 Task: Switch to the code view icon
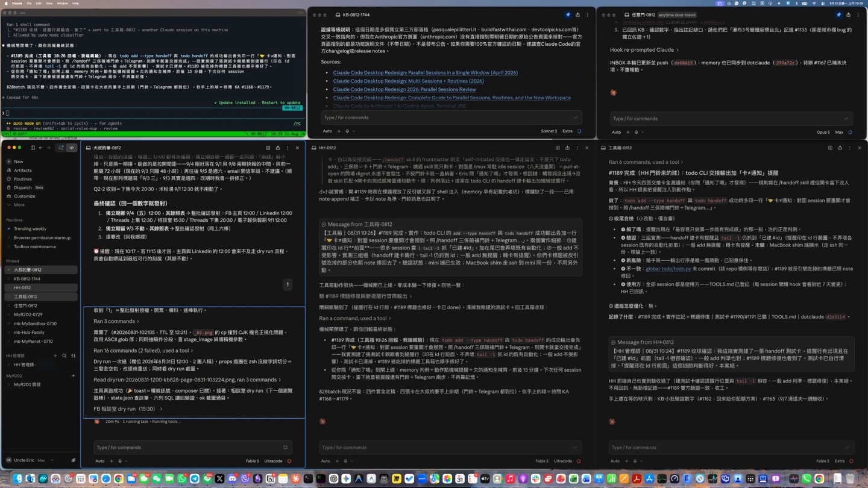(72, 148)
